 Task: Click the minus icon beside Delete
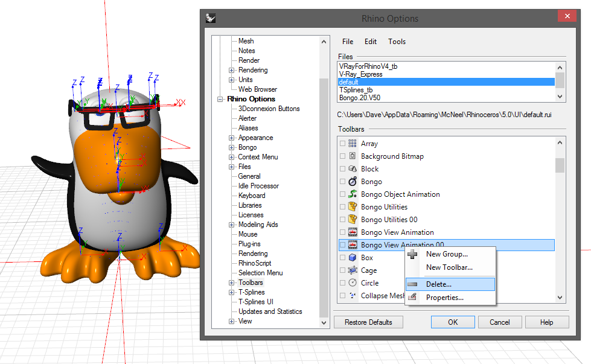coord(412,284)
